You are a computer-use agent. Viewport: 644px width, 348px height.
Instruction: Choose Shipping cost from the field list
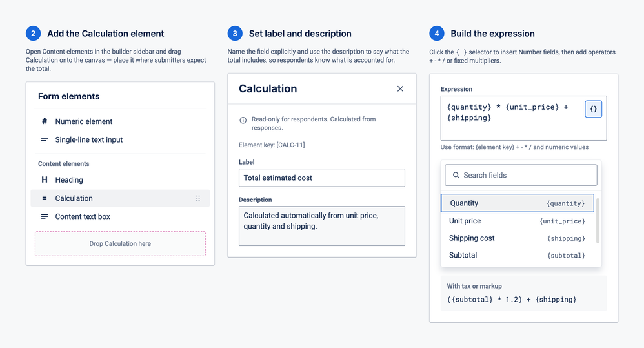pyautogui.click(x=517, y=238)
